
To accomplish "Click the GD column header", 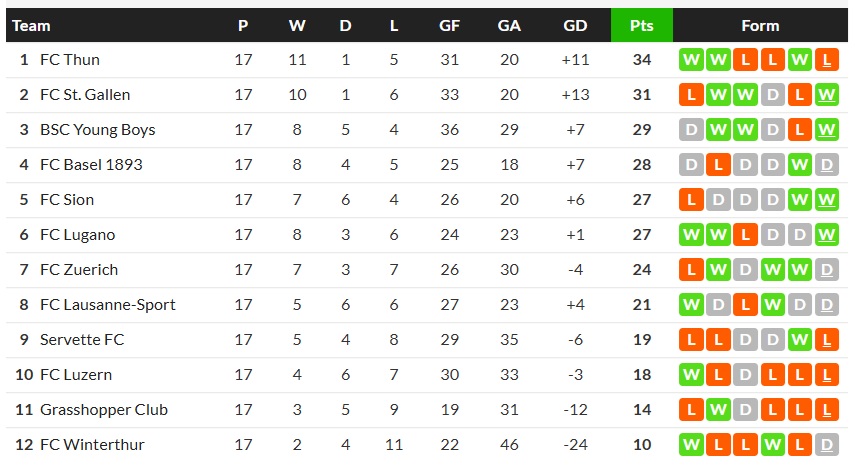I will coord(575,26).
